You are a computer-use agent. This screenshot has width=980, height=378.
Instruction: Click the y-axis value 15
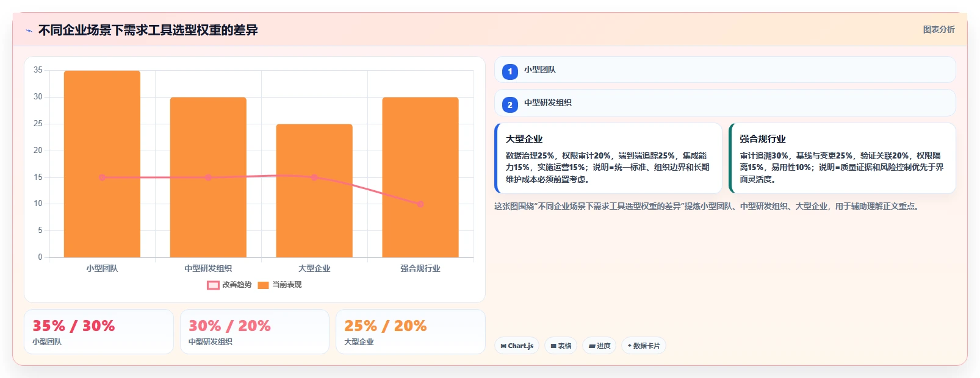coord(38,177)
